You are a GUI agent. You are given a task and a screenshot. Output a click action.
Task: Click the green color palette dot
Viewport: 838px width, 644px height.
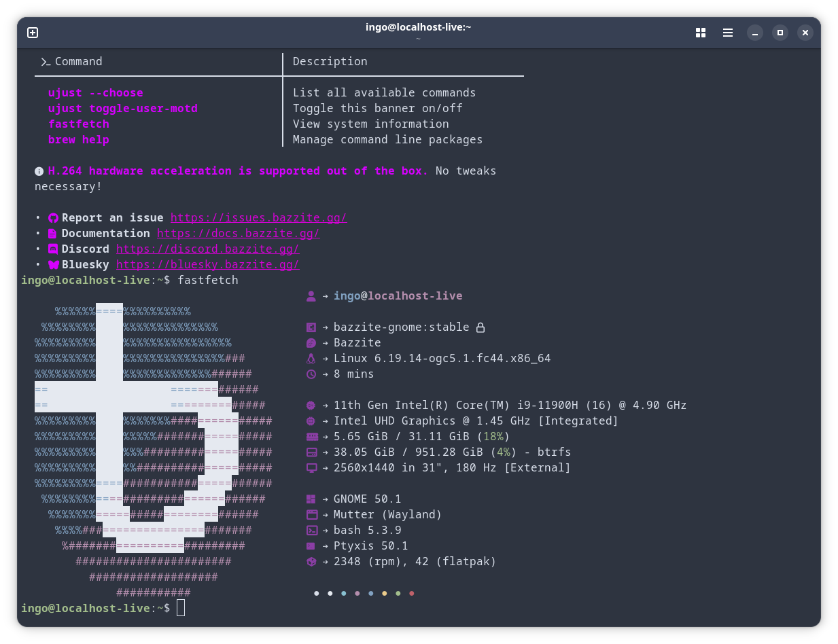click(398, 593)
